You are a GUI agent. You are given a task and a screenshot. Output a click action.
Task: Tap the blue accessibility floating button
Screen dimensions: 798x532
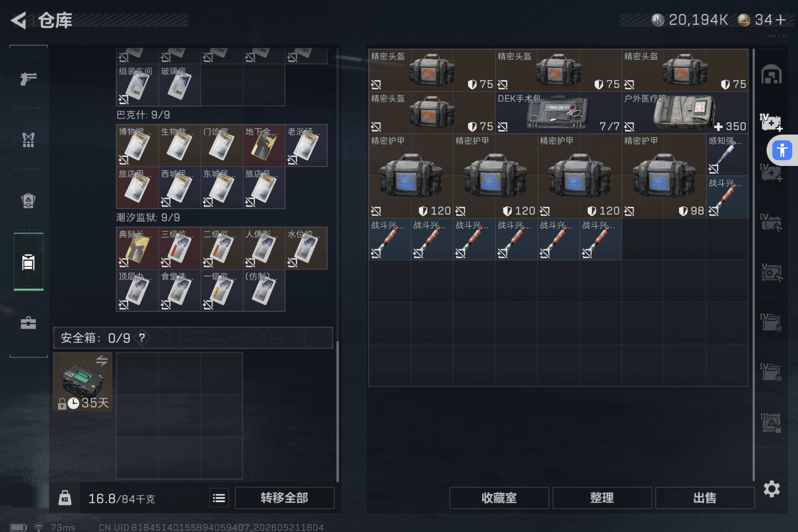[x=782, y=150]
